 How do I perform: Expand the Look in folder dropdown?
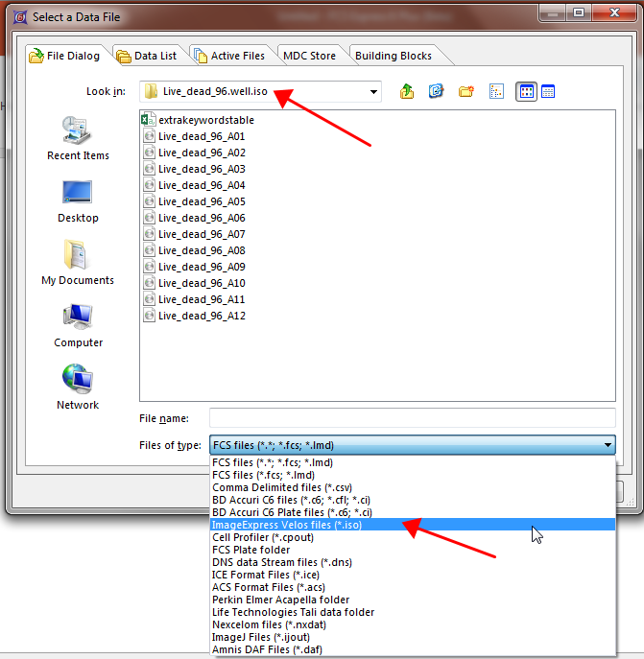coord(373,91)
